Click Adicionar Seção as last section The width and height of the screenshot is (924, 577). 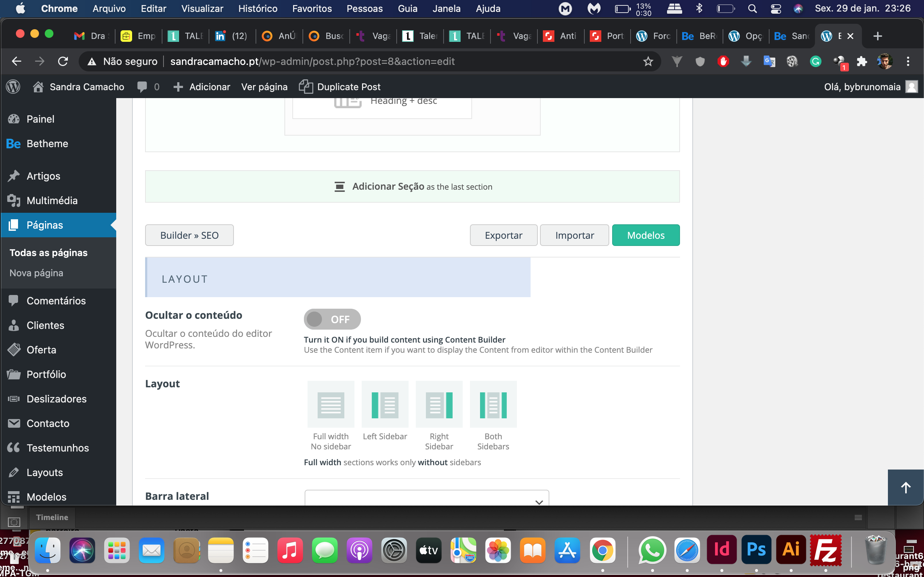413,186
